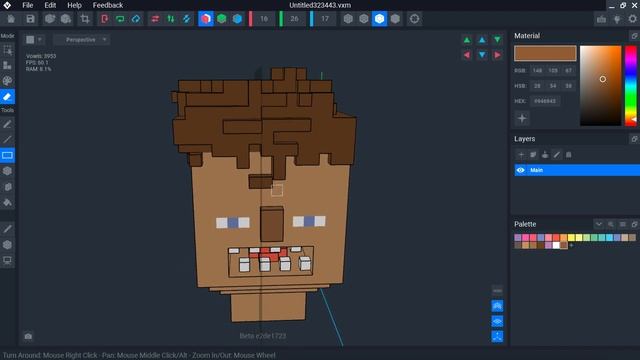The width and height of the screenshot is (640, 360).
Task: Click the blue up arrow view button
Action: [482, 40]
